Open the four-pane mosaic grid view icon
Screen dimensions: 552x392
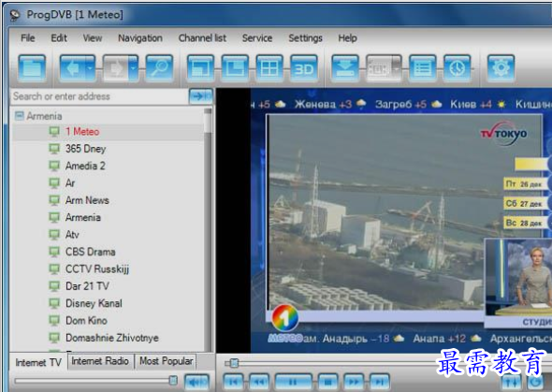coord(269,68)
